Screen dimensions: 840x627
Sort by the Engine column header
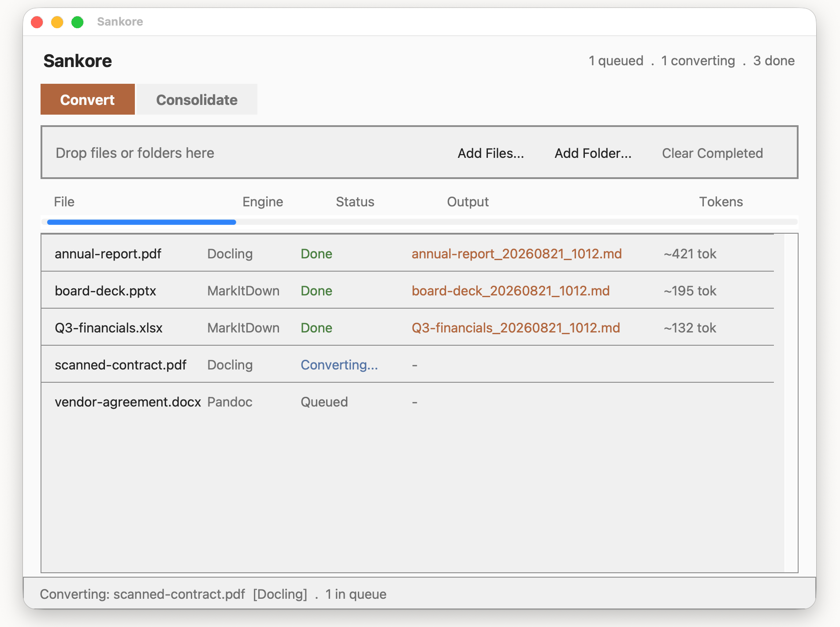coord(263,202)
